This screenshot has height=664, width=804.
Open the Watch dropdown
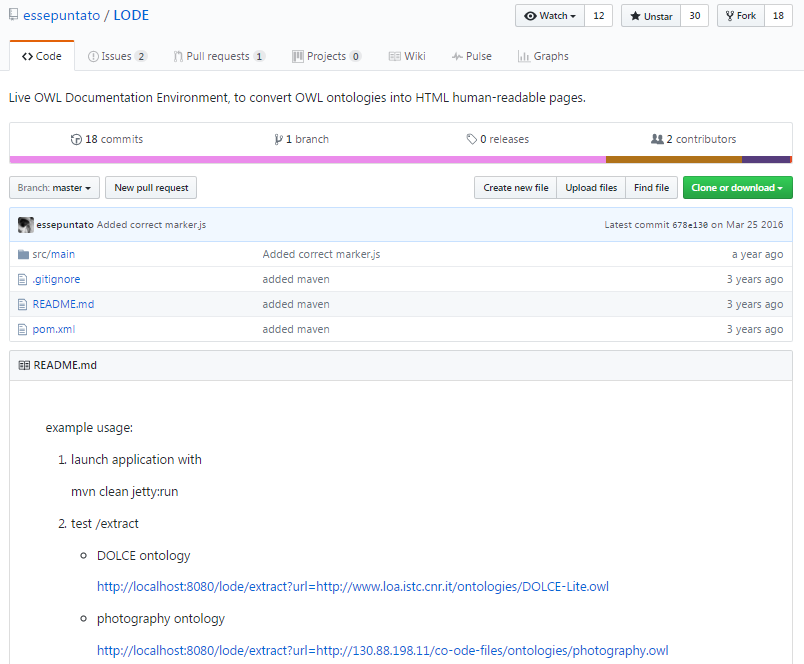pos(549,16)
